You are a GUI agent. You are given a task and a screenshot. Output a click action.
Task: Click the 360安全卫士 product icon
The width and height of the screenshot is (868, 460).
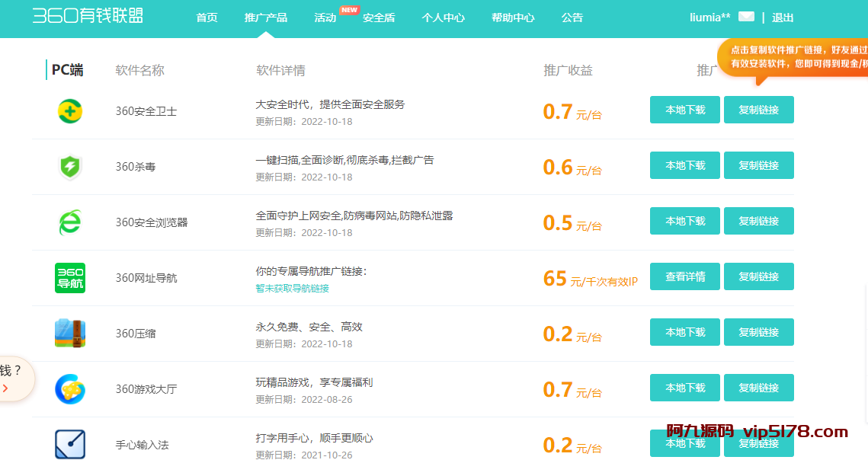[x=70, y=111]
